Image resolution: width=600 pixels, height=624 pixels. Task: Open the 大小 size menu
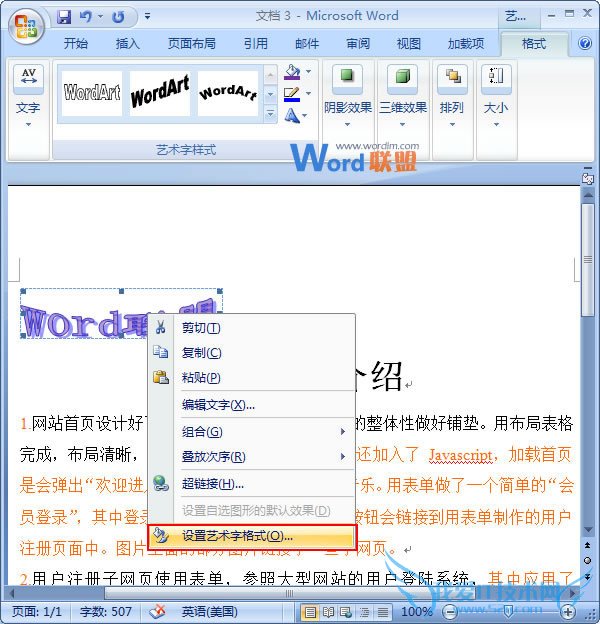tap(496, 96)
